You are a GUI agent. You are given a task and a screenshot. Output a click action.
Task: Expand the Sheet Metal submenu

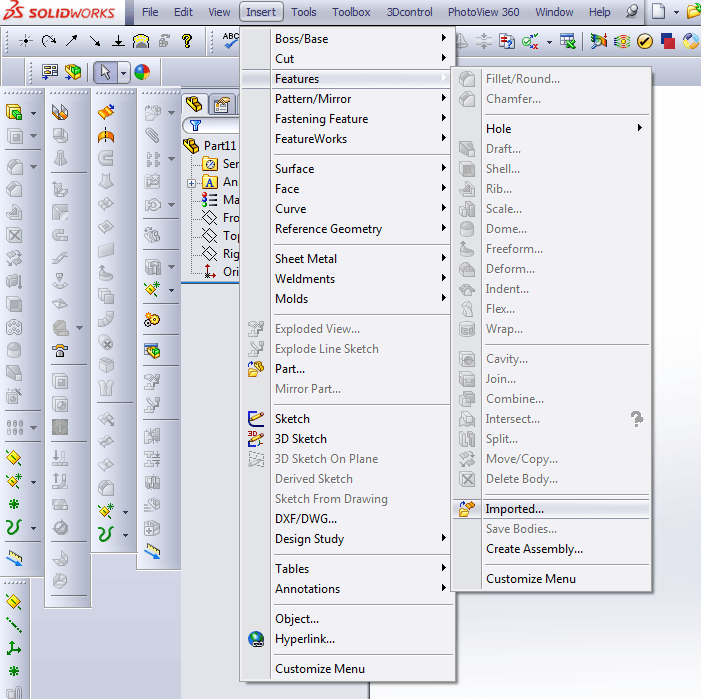click(346, 259)
